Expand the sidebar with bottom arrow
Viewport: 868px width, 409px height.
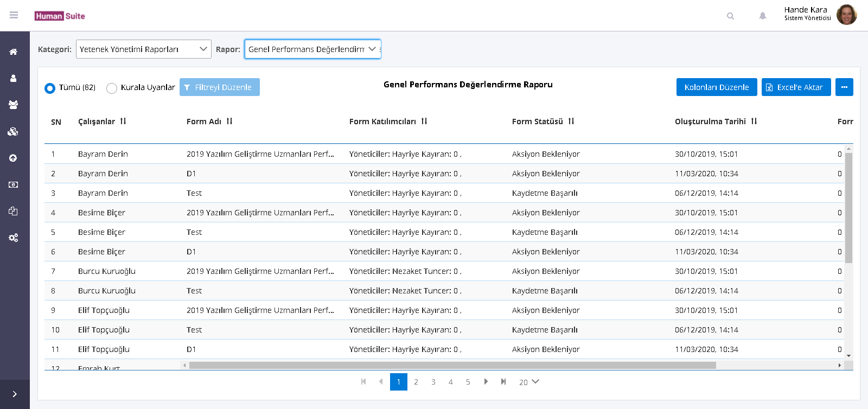(15, 394)
